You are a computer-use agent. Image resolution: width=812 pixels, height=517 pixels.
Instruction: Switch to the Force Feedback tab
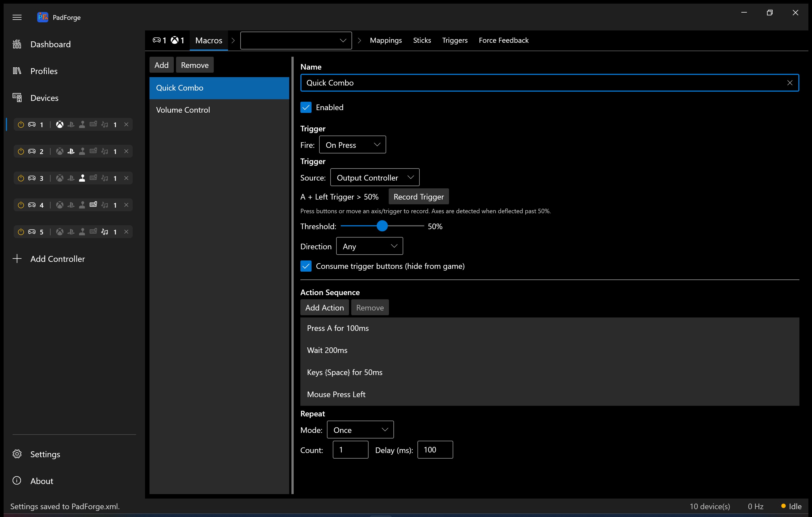[x=504, y=40]
